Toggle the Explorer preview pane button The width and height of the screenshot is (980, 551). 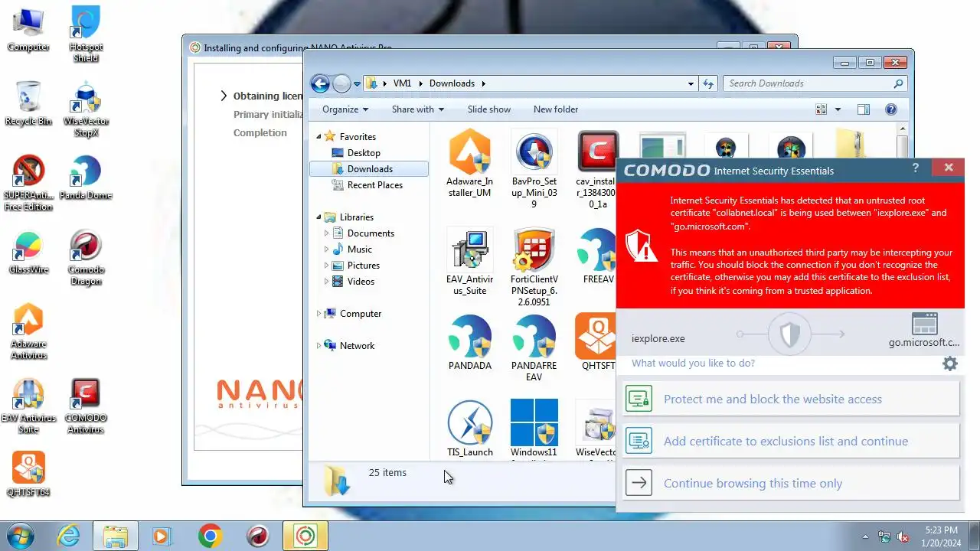[x=864, y=109]
